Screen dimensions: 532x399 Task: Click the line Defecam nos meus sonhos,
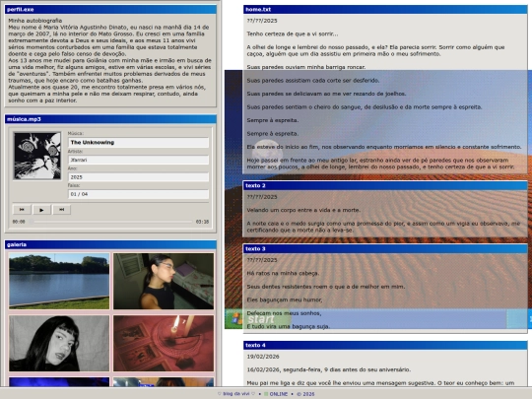click(284, 313)
